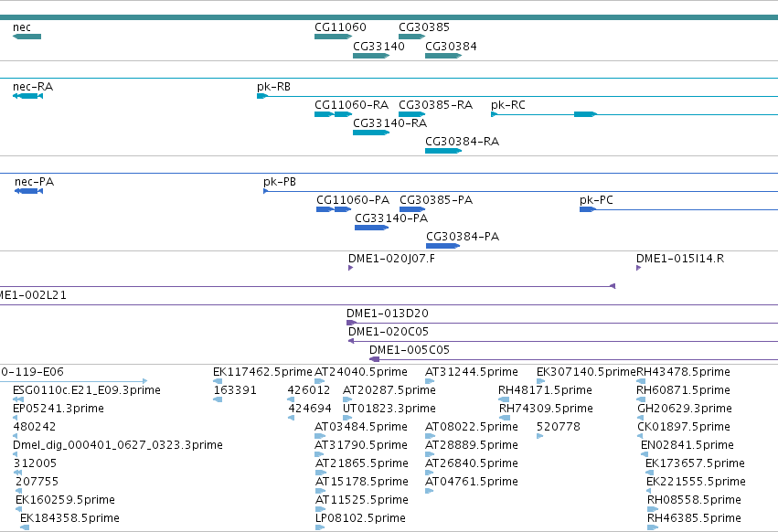Click the EP05241.3prime label
778x532 pixels.
[x=58, y=409]
